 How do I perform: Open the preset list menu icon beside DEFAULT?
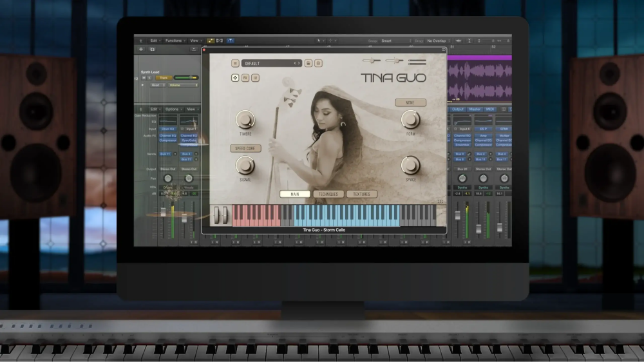tap(235, 63)
